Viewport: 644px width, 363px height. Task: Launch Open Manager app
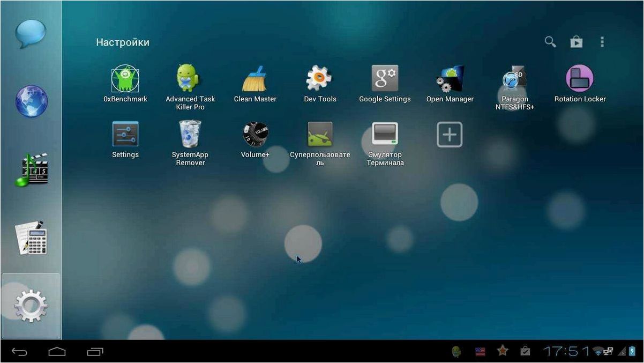point(450,78)
